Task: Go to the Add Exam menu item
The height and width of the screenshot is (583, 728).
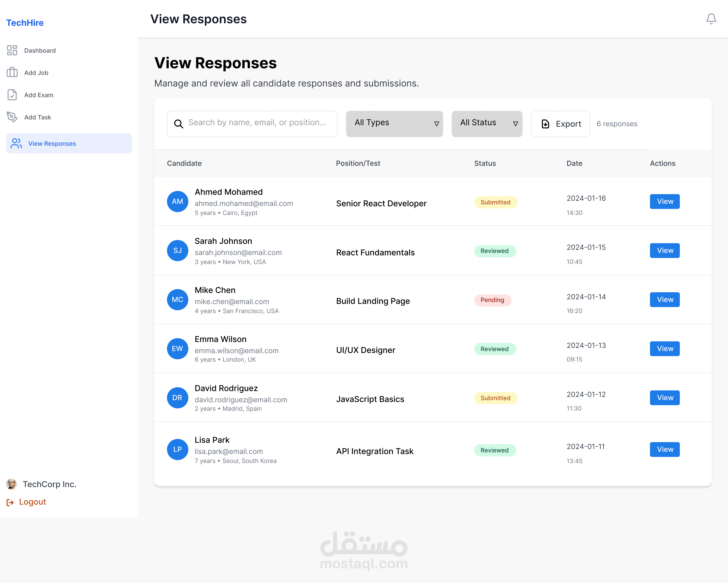Action: [38, 95]
